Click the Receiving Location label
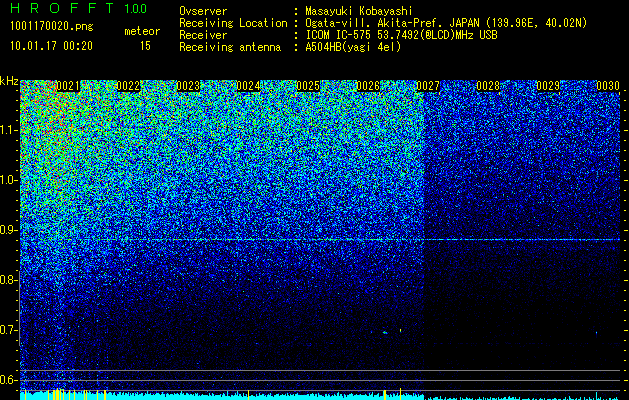This screenshot has height=400, width=629. [x=233, y=23]
